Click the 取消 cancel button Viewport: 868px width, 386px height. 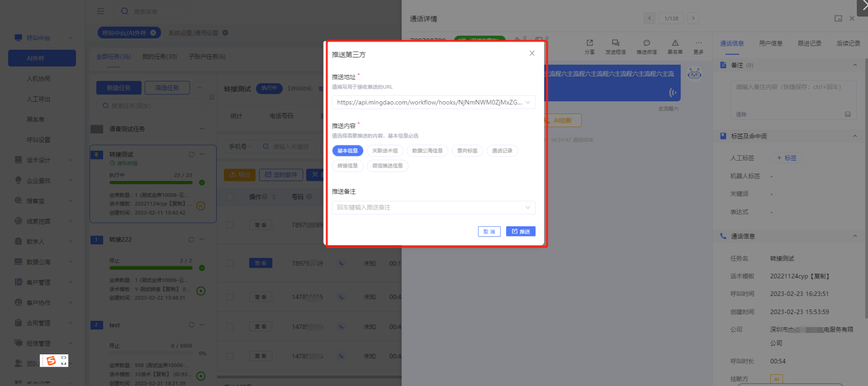point(489,232)
